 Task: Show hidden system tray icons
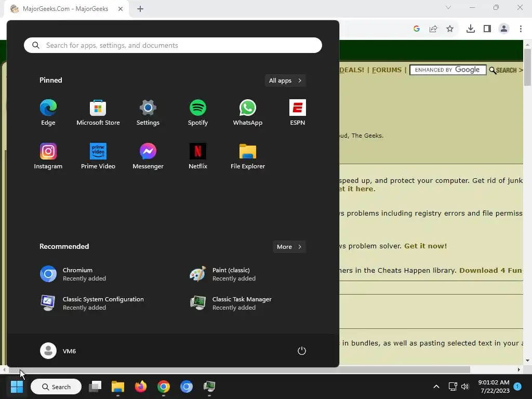click(x=436, y=387)
